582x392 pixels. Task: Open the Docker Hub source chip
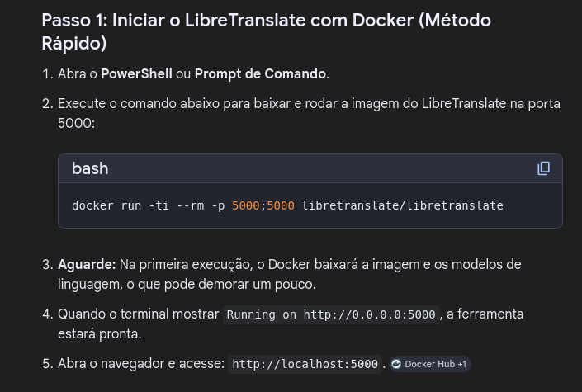tap(429, 364)
